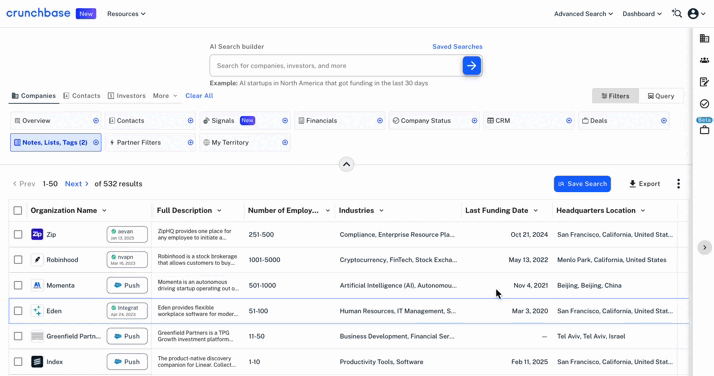Image resolution: width=714 pixels, height=376 pixels.
Task: Add Contacts filter with plus icon
Action: click(x=190, y=121)
